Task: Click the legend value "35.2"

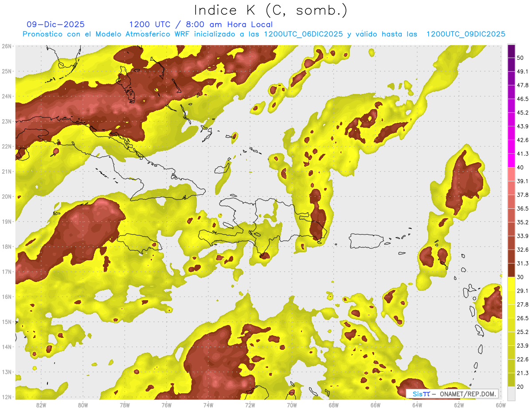Action: (523, 222)
